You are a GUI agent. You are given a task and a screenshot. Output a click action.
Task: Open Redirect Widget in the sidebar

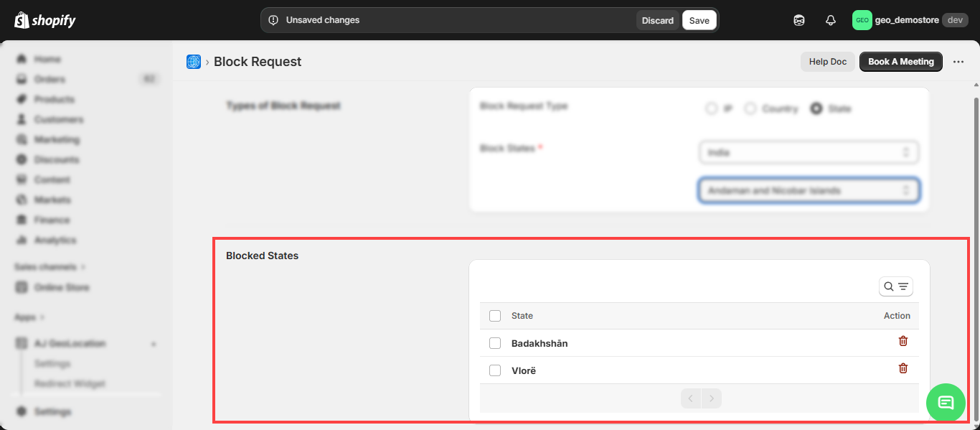coord(70,383)
